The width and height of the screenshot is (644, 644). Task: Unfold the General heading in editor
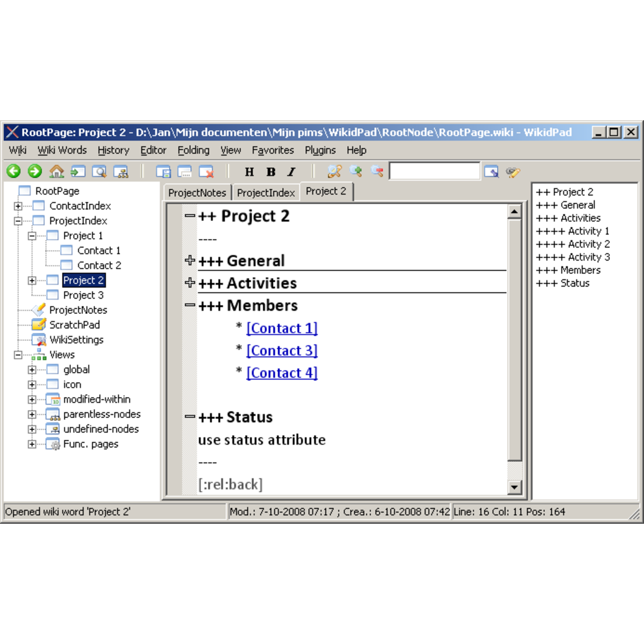(190, 260)
